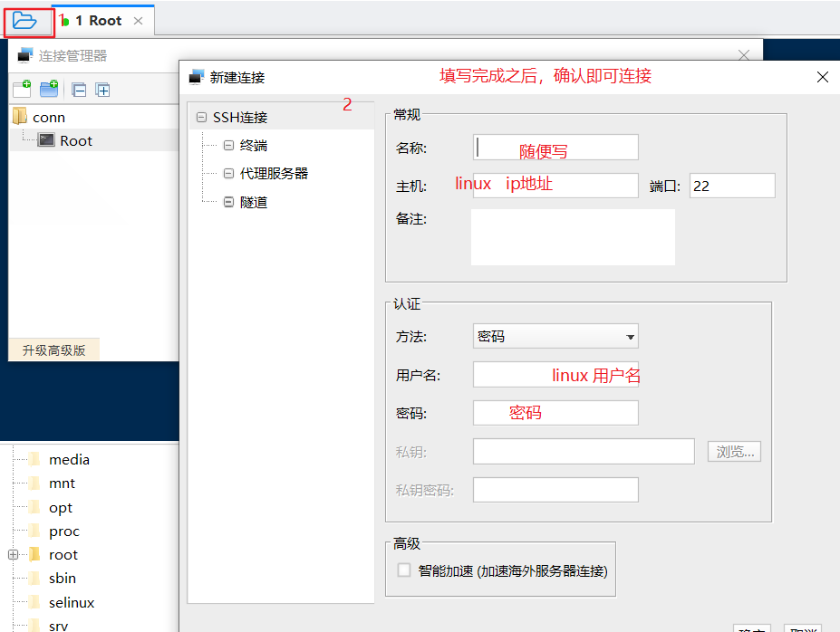Select the Root terminal icon under conn
840x632 pixels.
tap(45, 140)
